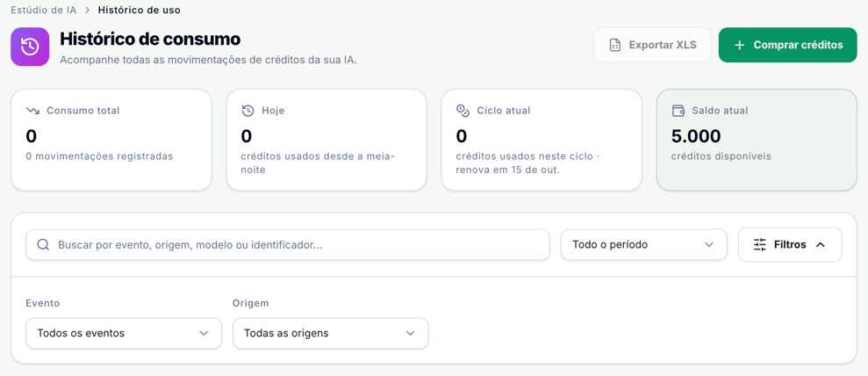Click the 5.000 créditos balance value
The image size is (868, 376).
pos(696,135)
